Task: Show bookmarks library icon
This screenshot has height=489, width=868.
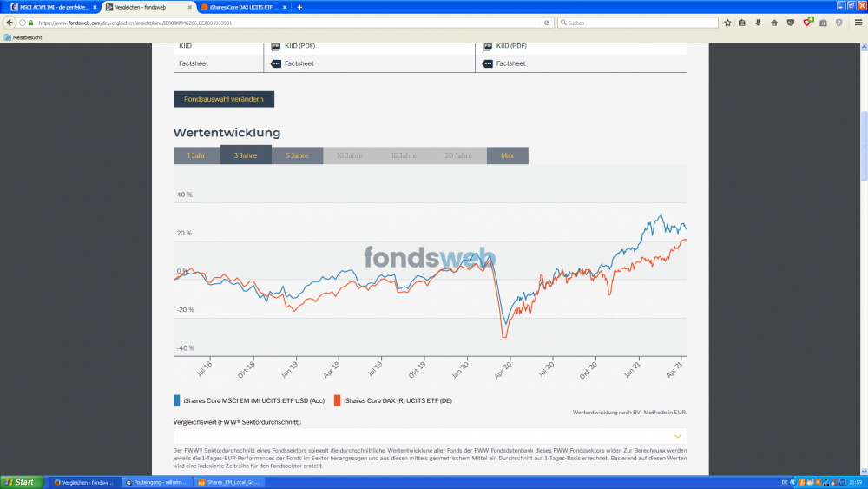Action: coord(742,23)
